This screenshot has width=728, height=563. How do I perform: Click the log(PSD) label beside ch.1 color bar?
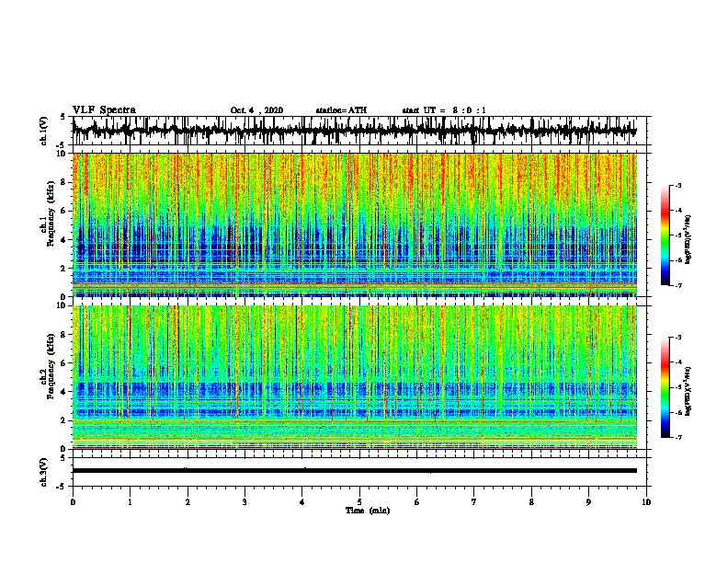coord(688,239)
